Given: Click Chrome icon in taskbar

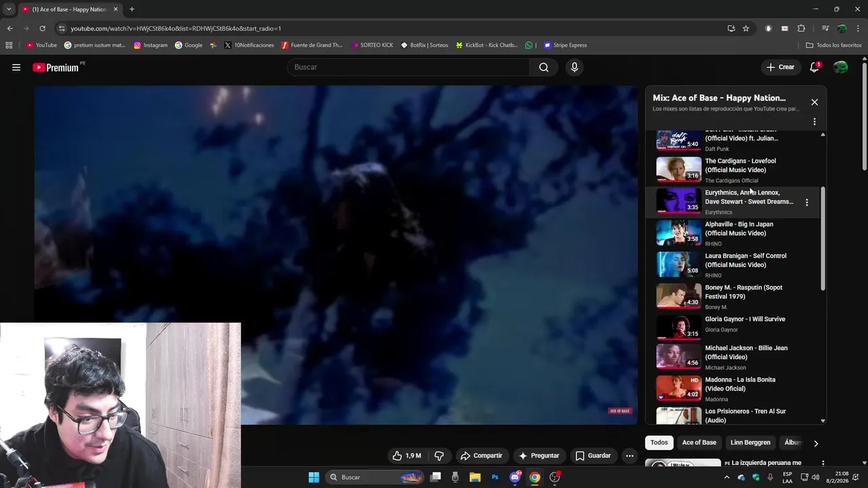Looking at the screenshot, I should pos(535,477).
